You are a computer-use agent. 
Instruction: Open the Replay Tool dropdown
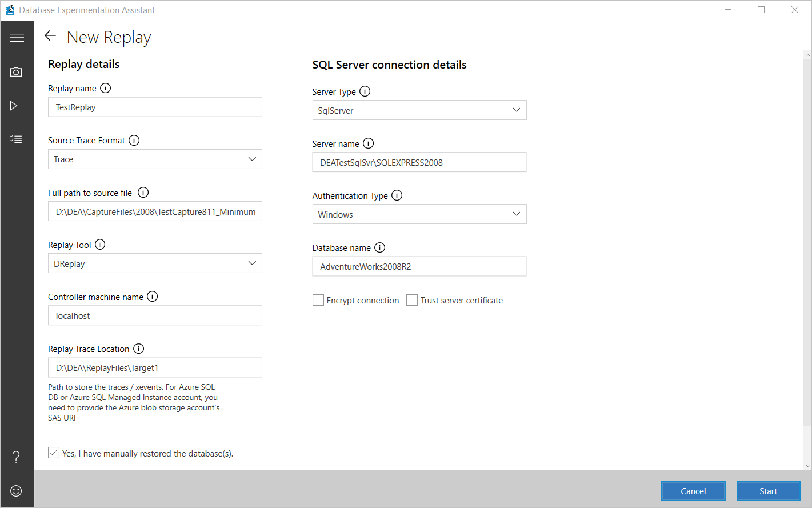tap(155, 263)
